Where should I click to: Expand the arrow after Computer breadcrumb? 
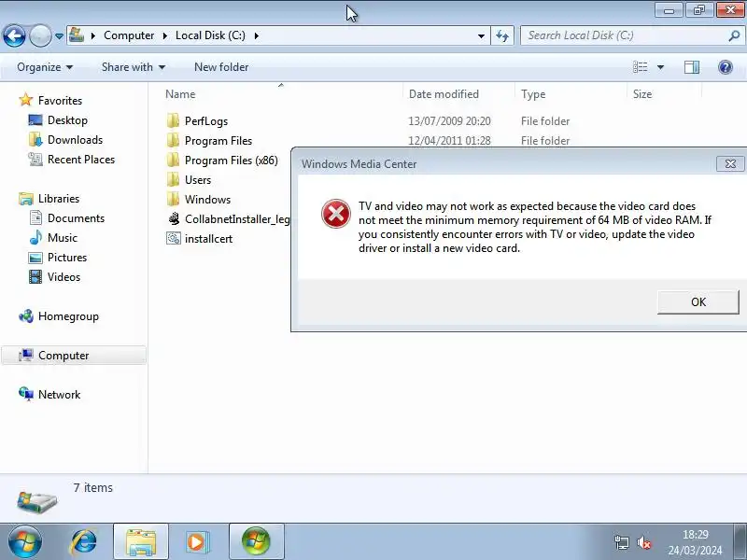[165, 35]
